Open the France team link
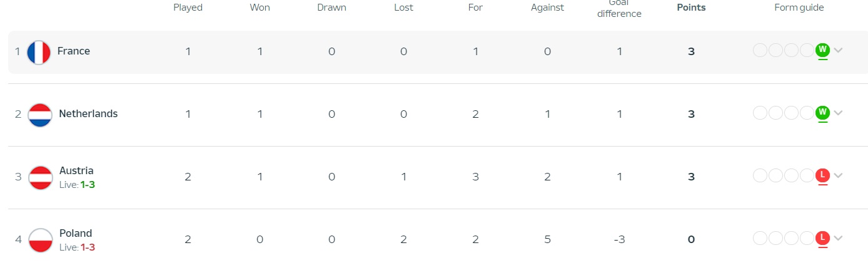This screenshot has width=868, height=270. 74,51
